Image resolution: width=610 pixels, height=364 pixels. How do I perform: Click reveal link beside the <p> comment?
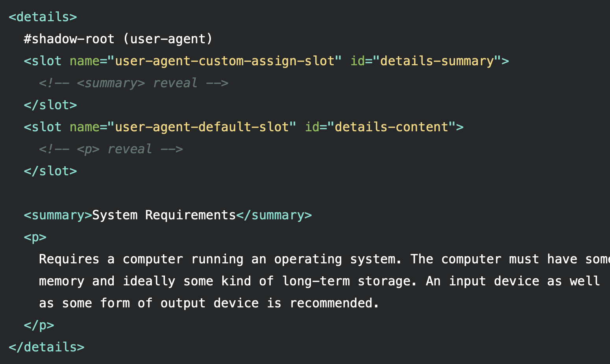coord(129,149)
